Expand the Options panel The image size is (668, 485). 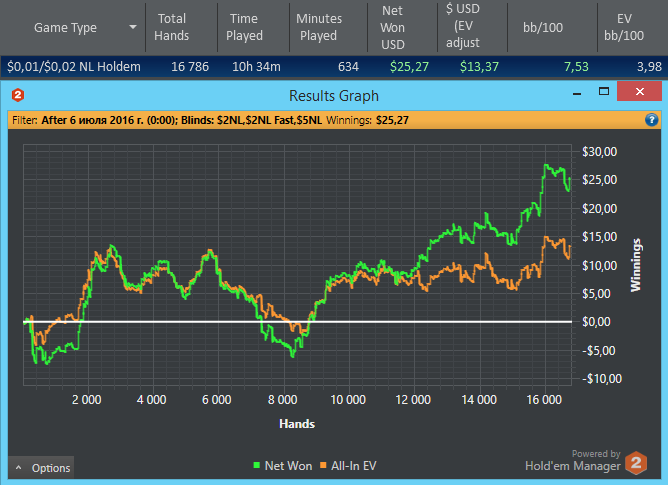coord(41,468)
